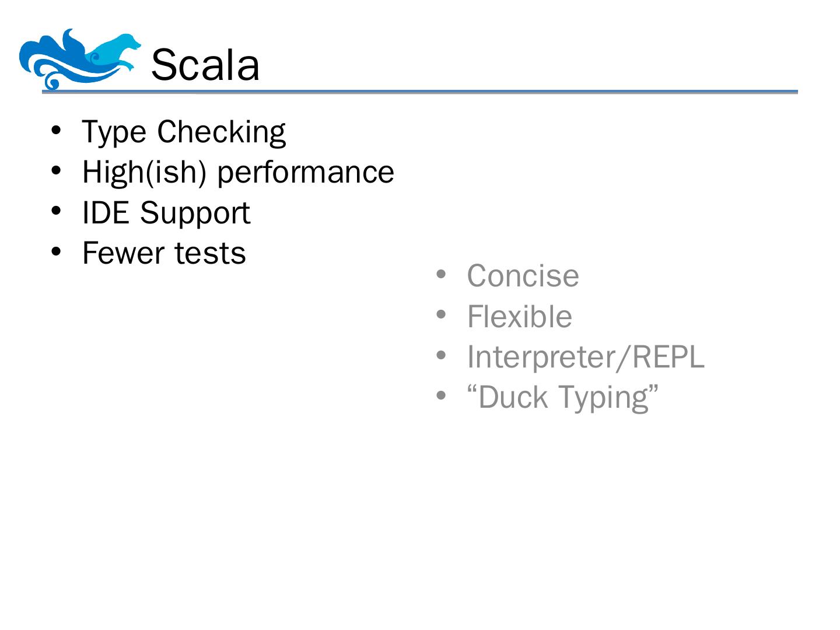Click the High(ish) performance text

point(238,171)
